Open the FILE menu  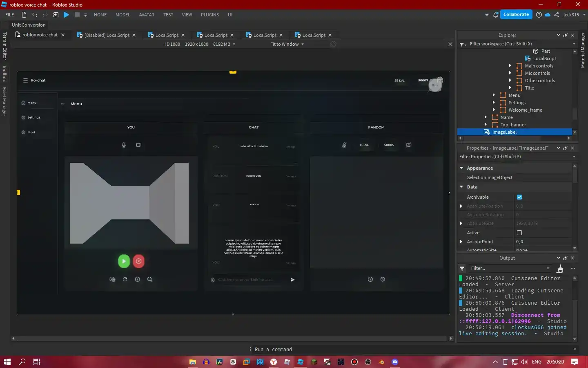[x=10, y=15]
